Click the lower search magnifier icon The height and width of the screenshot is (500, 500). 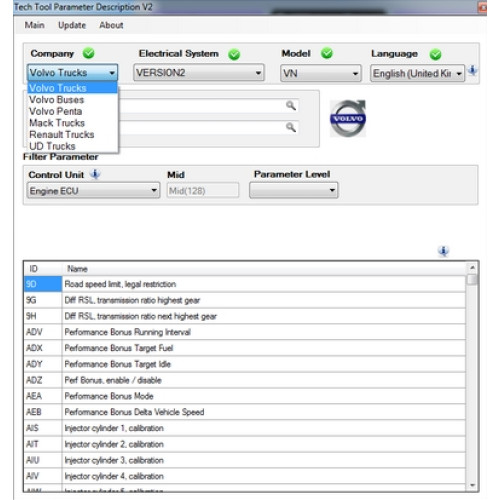291,127
